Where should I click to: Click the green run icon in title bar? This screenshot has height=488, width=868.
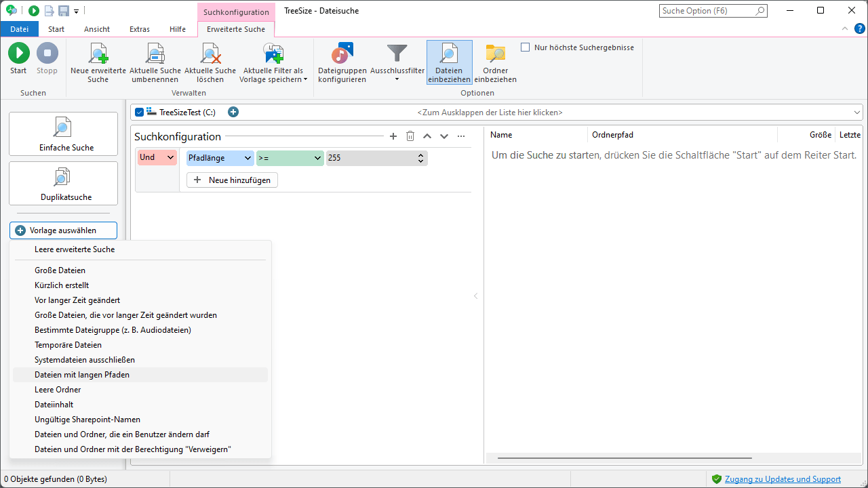click(x=34, y=11)
